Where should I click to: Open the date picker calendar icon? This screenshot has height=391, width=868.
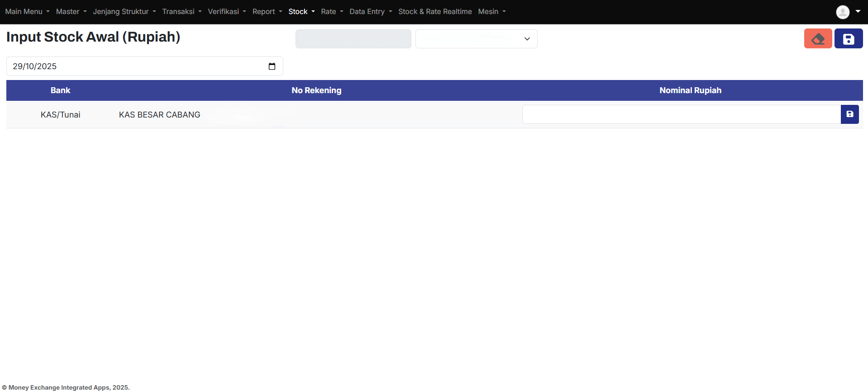click(x=272, y=66)
